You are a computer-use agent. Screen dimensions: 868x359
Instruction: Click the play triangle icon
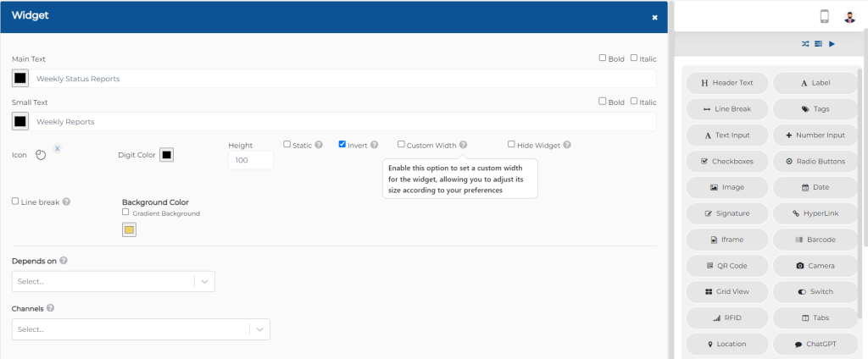pos(832,44)
